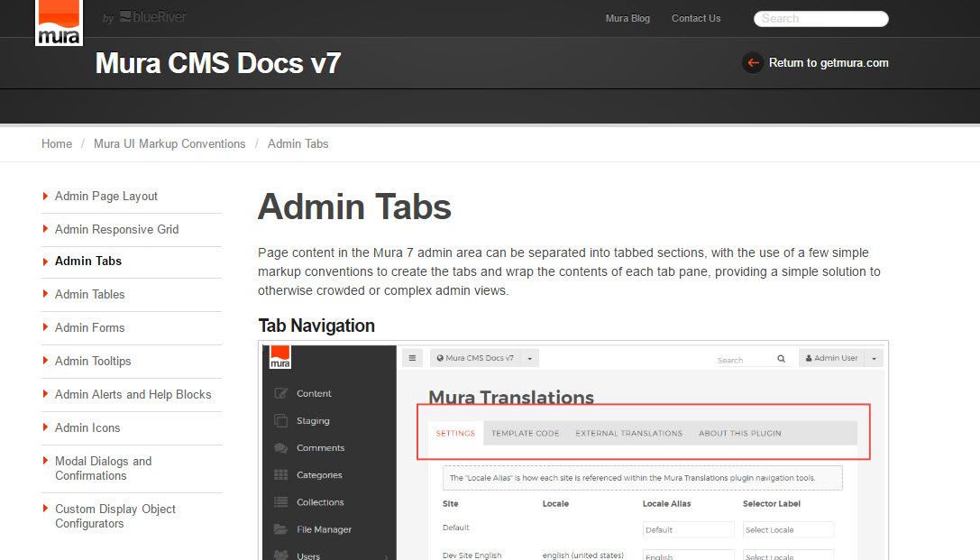This screenshot has height=560, width=980.
Task: Click the Tab Navigation subheading
Action: click(316, 326)
